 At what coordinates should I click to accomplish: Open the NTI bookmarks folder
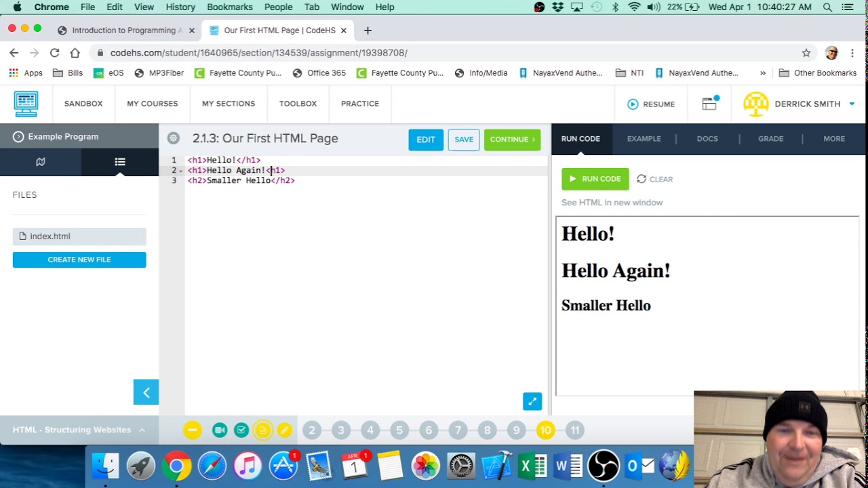[630, 73]
